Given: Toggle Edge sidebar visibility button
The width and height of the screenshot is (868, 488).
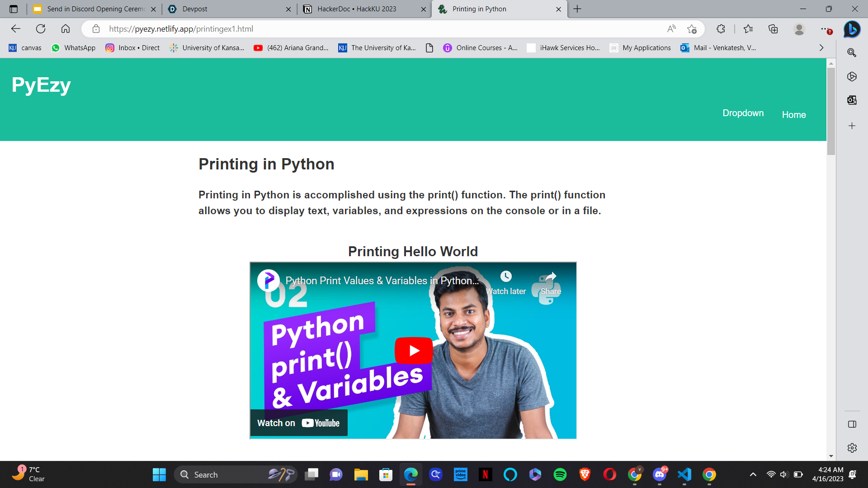Looking at the screenshot, I should [x=852, y=424].
